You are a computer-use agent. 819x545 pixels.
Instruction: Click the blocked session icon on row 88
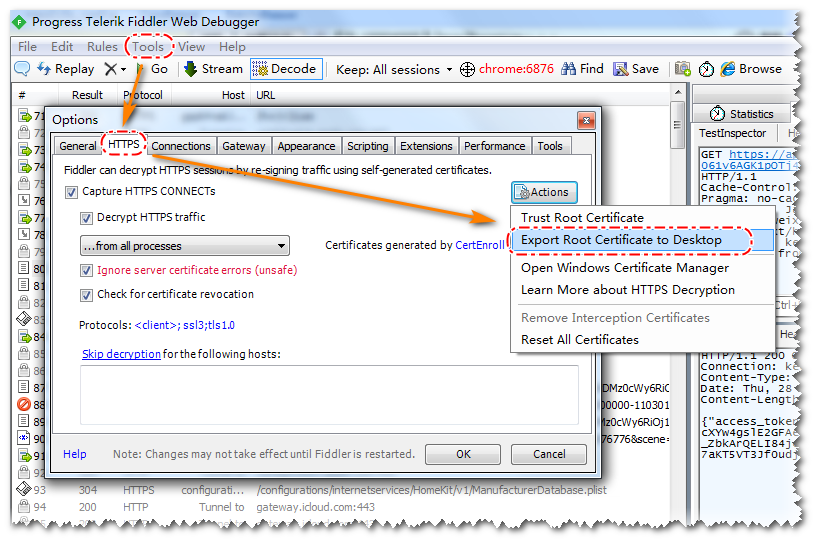[24, 404]
